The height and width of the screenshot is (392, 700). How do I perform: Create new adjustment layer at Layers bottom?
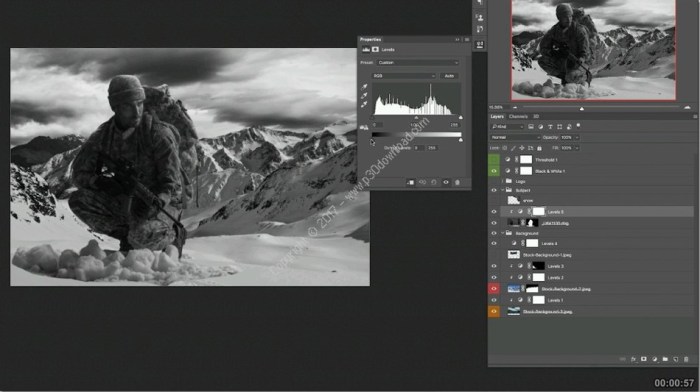click(654, 359)
